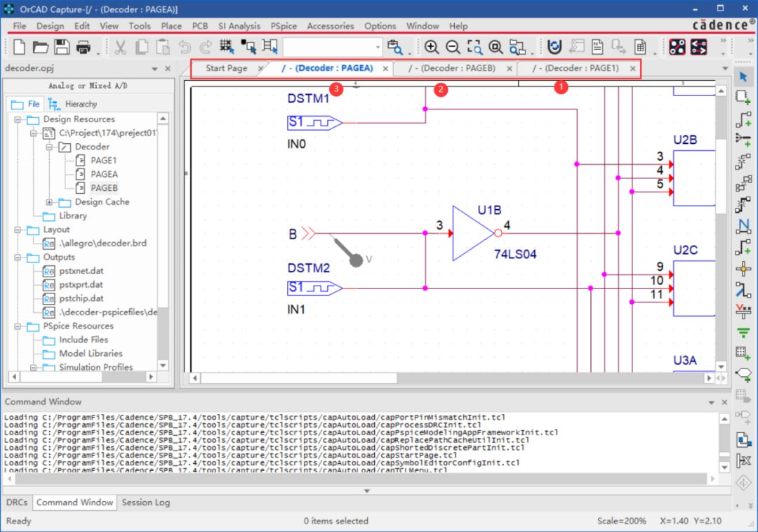Open the Session Log tab
This screenshot has height=532, width=758.
[146, 503]
